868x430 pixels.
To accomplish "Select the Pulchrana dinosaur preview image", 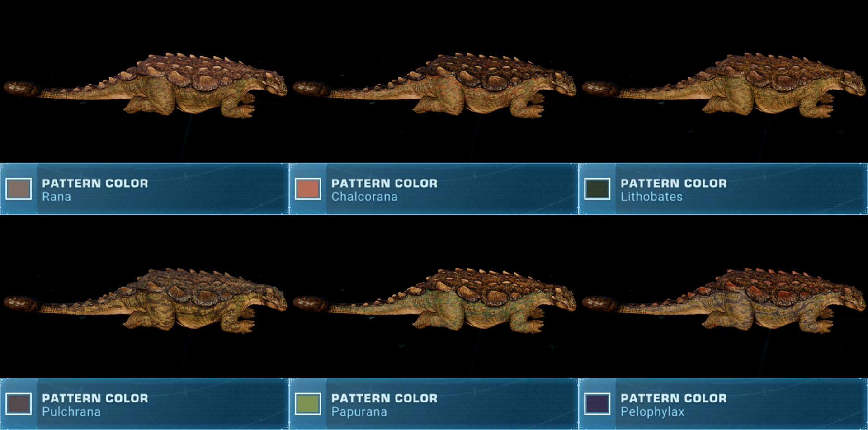I will (145, 301).
